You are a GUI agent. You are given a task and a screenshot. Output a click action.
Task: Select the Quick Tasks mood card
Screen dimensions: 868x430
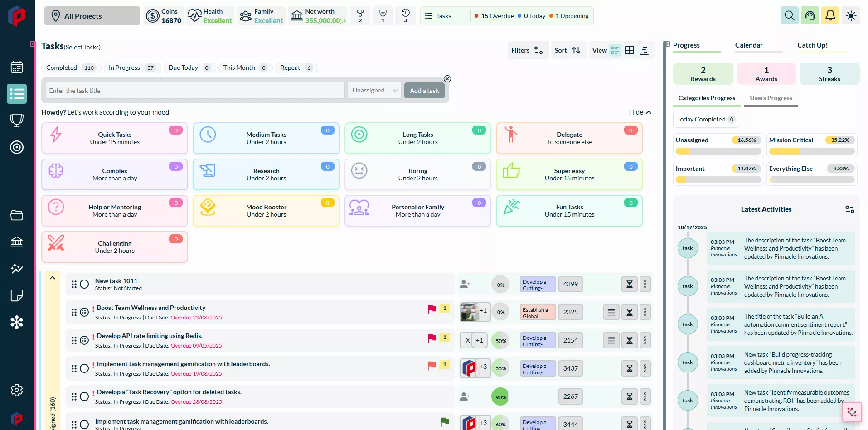pos(115,138)
